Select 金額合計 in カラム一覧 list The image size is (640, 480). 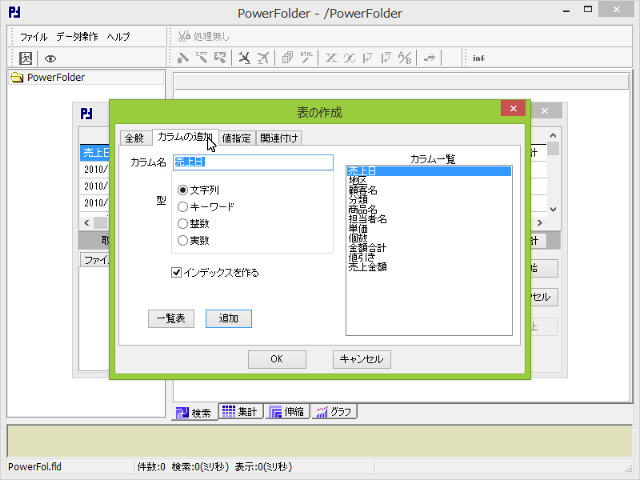[429, 248]
